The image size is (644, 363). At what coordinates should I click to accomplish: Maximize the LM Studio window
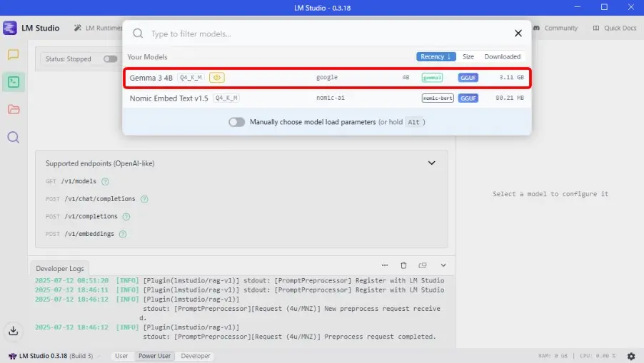[x=604, y=7]
